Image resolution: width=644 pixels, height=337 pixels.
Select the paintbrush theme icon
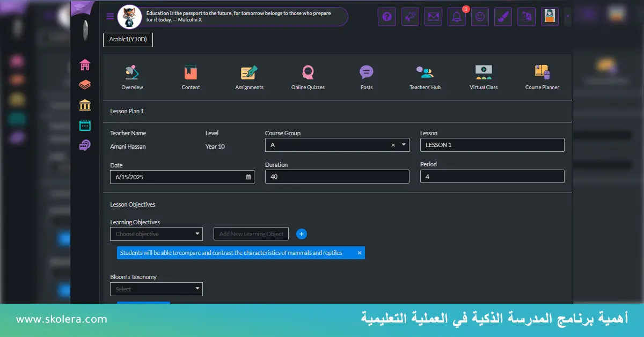503,17
